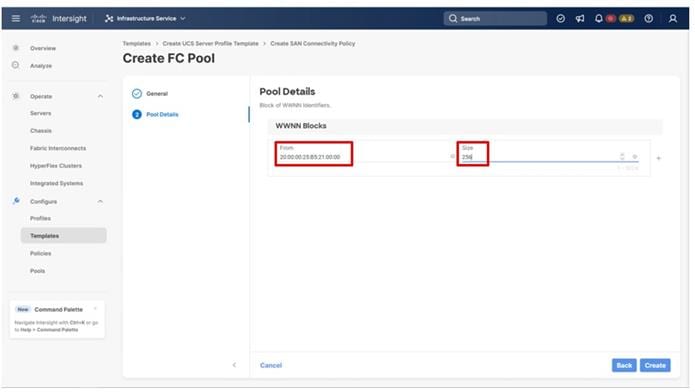Viewport: 695px width, 392px height.
Task: Click the info icon in the Size field
Action: 635,157
